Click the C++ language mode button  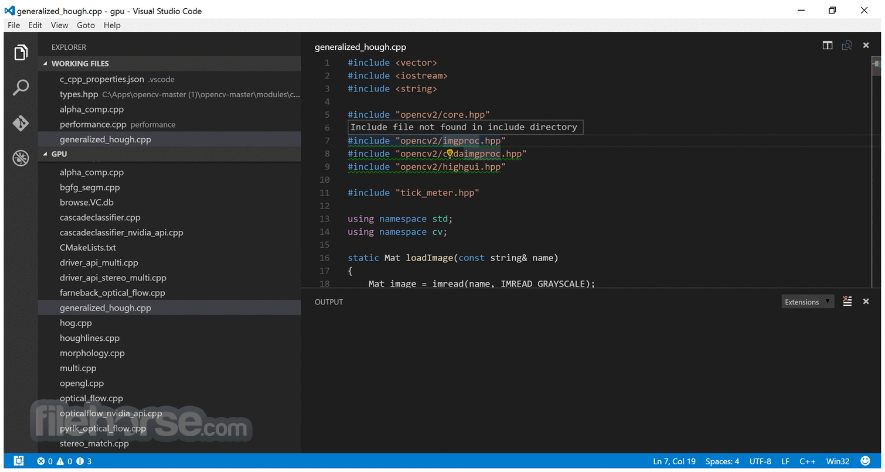point(808,461)
